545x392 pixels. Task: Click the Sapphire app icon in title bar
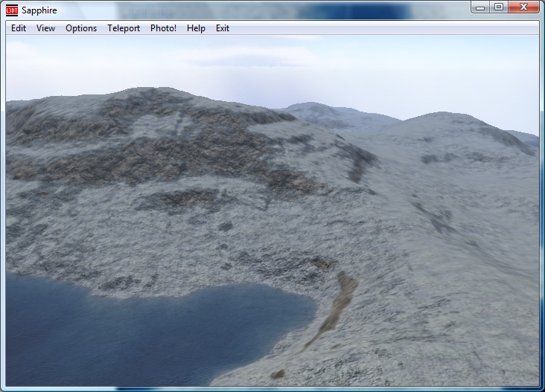pos(12,10)
